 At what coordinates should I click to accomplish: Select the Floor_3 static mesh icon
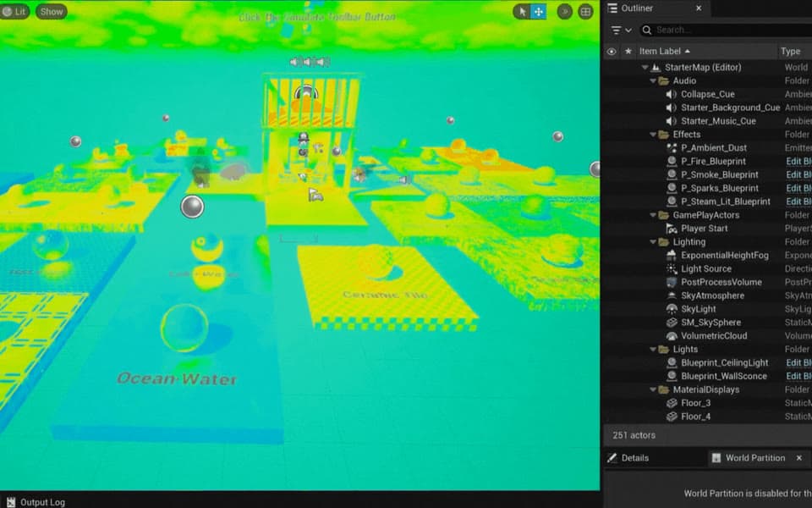click(672, 403)
